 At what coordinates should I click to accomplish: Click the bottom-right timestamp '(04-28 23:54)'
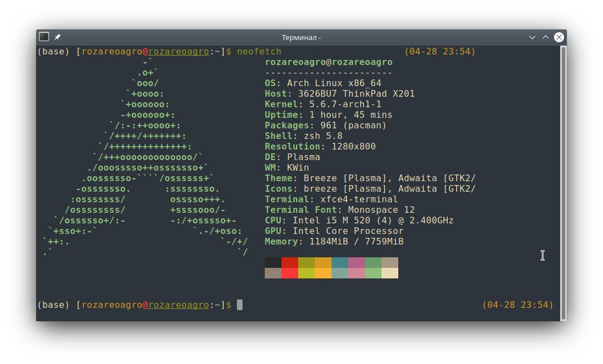518,305
